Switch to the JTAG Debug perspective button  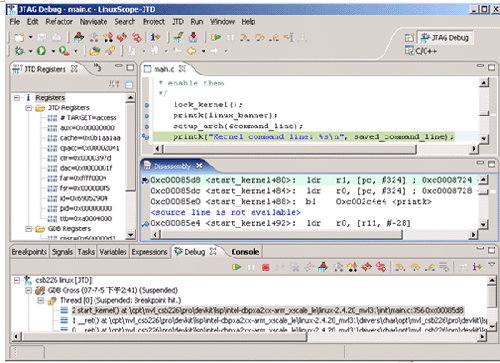pos(445,38)
